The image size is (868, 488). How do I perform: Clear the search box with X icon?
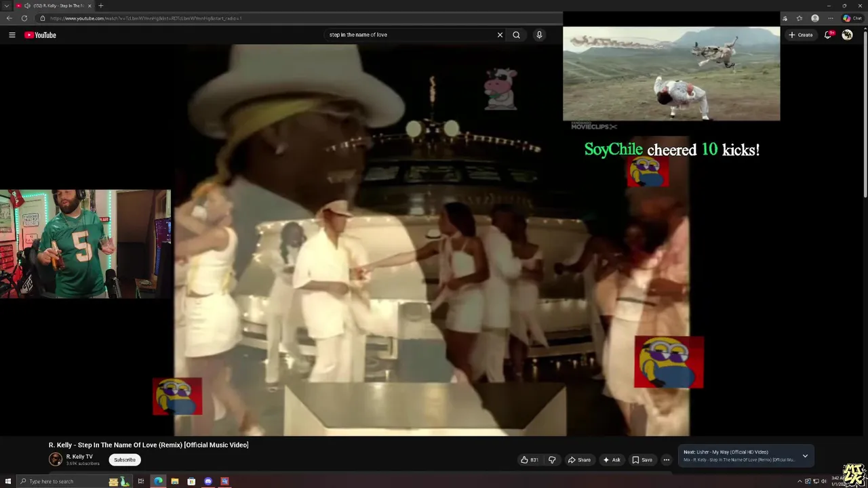[500, 35]
